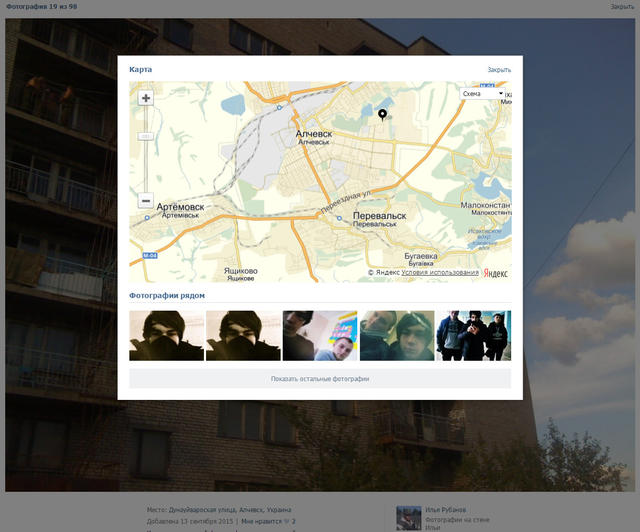Click the black location pin marker
640x532 pixels.
pyautogui.click(x=382, y=115)
